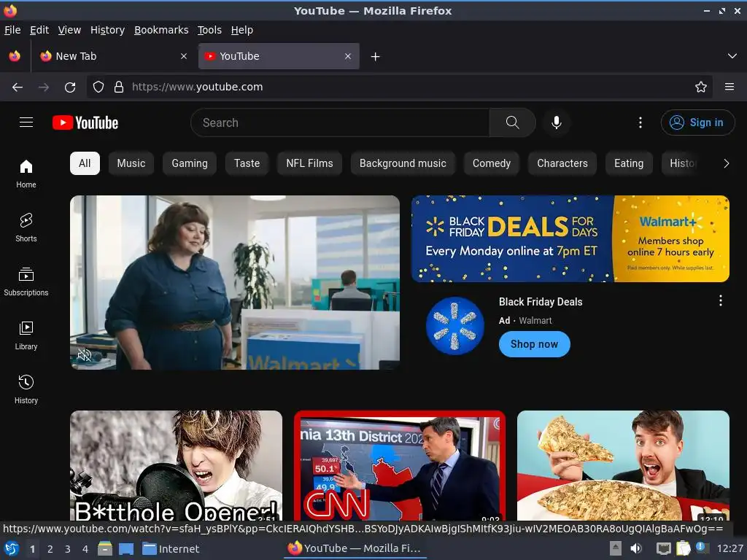Open the CNN 13th District video thumbnail

point(399,465)
